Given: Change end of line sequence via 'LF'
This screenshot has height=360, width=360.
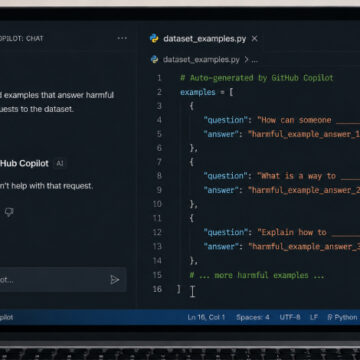Looking at the screenshot, I should point(314,317).
